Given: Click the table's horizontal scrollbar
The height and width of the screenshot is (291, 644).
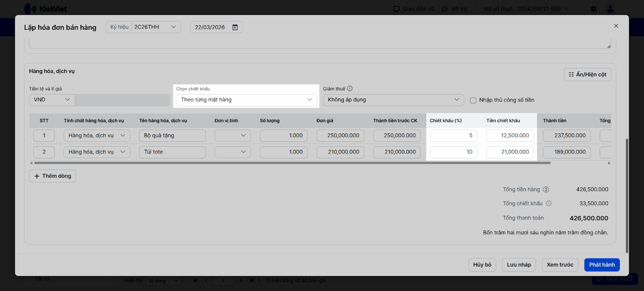Looking at the screenshot, I should 292,163.
